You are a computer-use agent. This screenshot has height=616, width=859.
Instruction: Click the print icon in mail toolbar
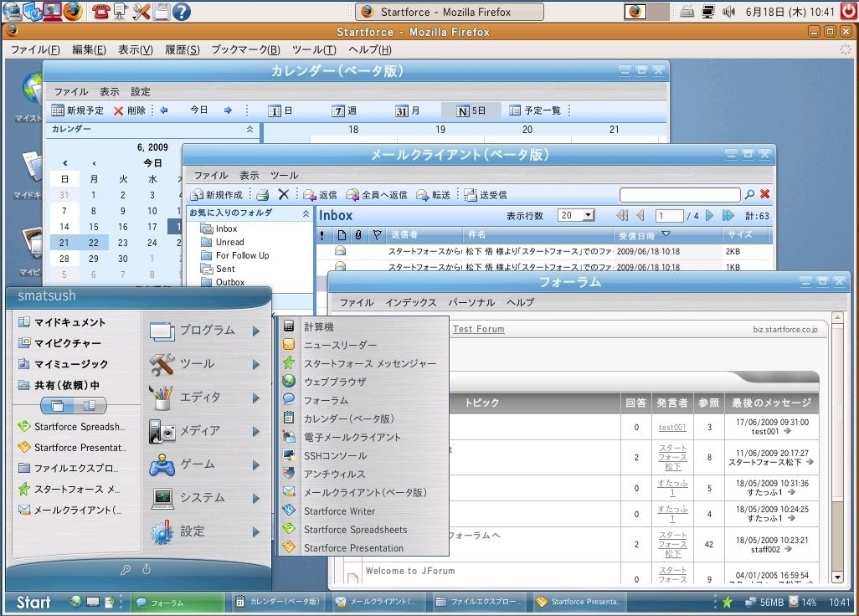262,195
